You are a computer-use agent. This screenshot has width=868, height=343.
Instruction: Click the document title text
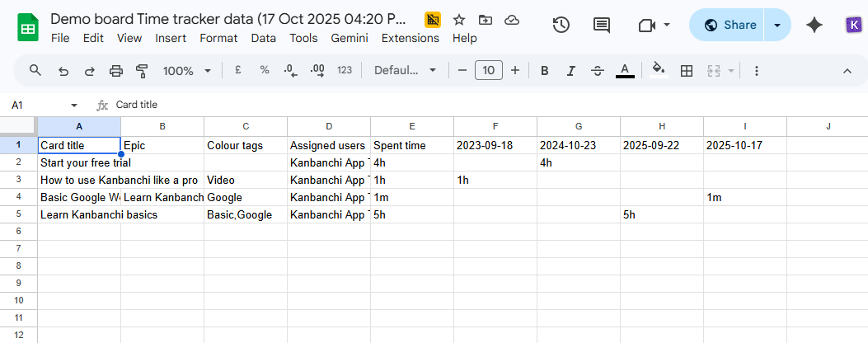[228, 19]
